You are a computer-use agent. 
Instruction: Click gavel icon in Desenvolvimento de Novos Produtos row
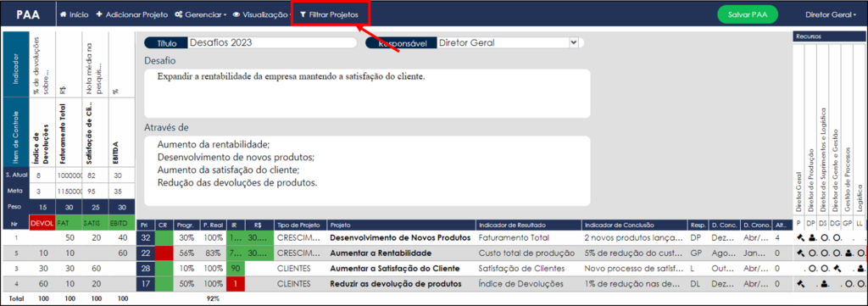(x=800, y=238)
